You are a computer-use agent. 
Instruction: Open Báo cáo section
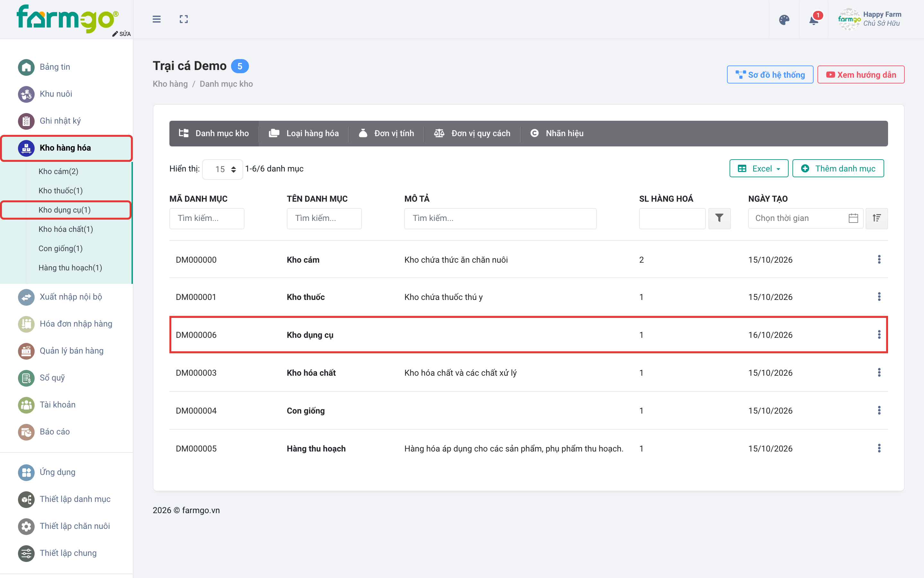[x=55, y=432]
